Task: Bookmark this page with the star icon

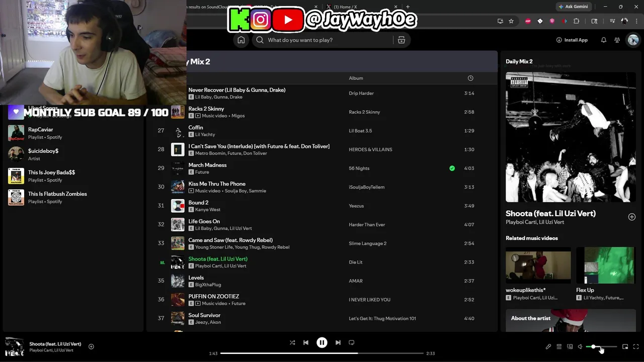Action: click(511, 21)
